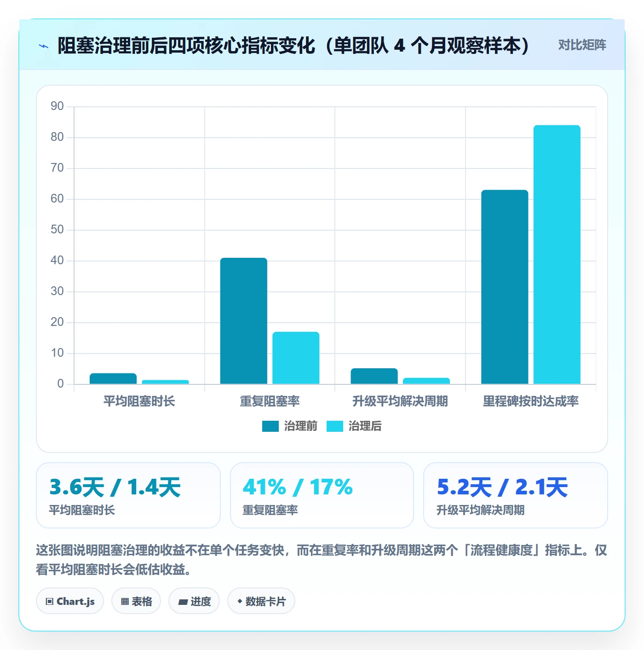
Task: Click the grid icon in 表格 chip
Action: [125, 602]
